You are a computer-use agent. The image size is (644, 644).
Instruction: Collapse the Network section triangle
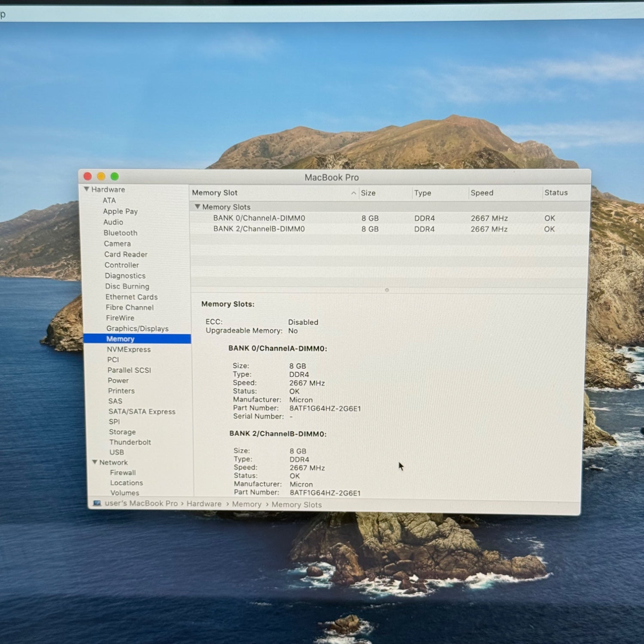pos(95,462)
